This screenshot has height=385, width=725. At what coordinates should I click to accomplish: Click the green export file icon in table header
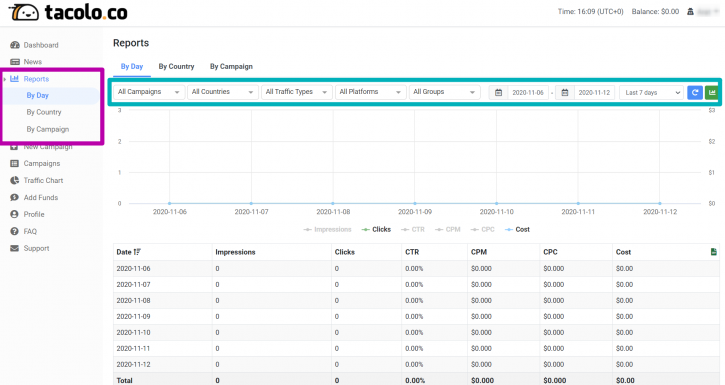[713, 252]
